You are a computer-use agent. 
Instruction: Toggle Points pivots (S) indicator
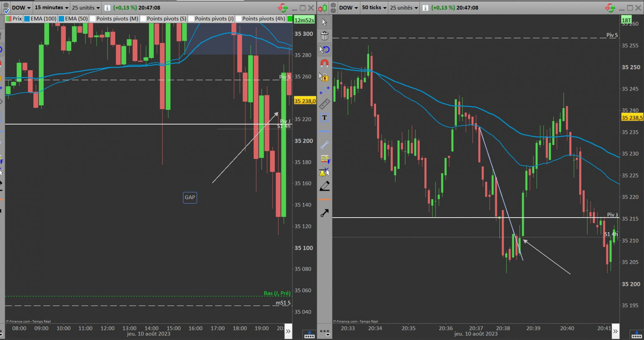tap(164, 19)
